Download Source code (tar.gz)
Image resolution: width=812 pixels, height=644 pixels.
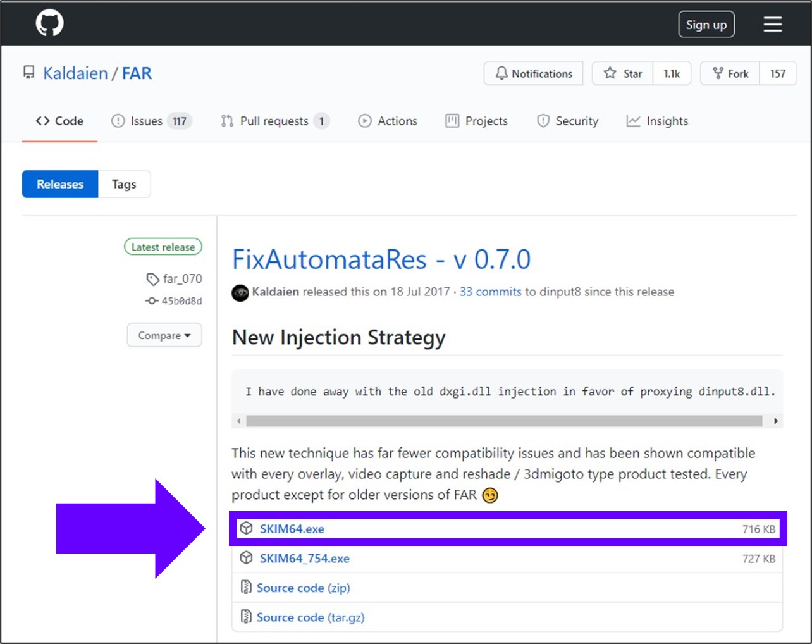(x=311, y=617)
